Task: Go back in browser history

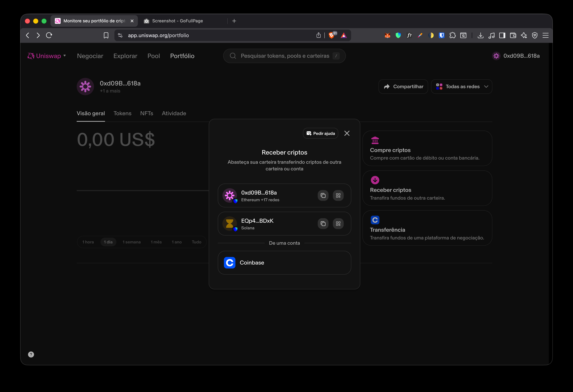Action: click(x=28, y=35)
